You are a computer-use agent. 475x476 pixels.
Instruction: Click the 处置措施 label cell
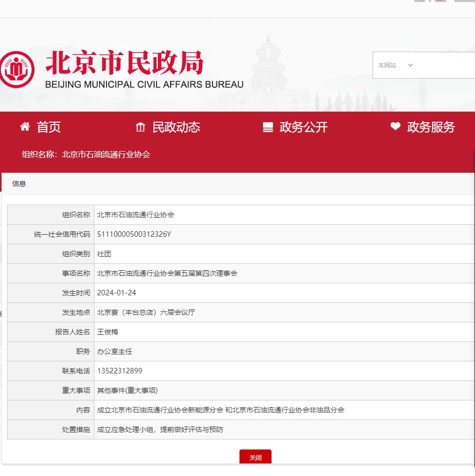[x=50, y=429]
